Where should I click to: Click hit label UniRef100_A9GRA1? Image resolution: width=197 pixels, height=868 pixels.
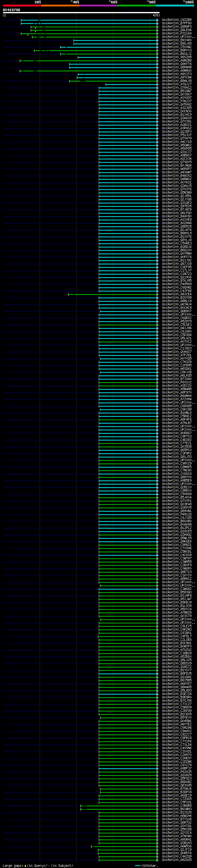(177, 839)
